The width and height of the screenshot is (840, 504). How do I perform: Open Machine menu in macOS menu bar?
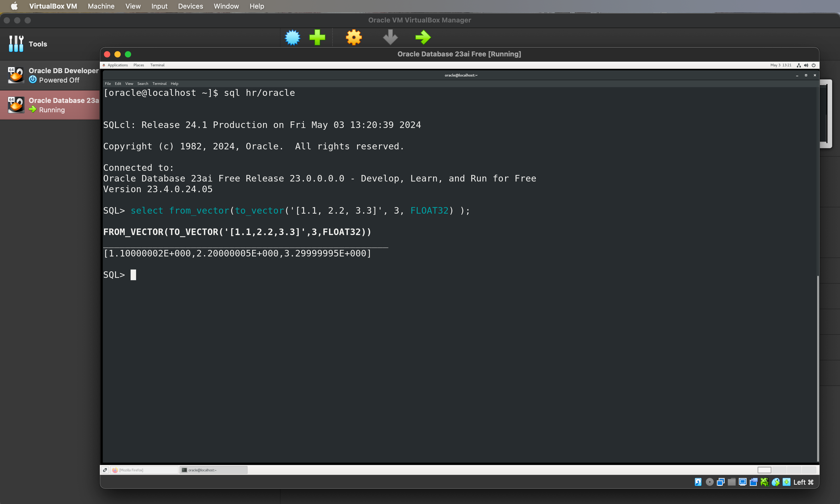coord(101,6)
